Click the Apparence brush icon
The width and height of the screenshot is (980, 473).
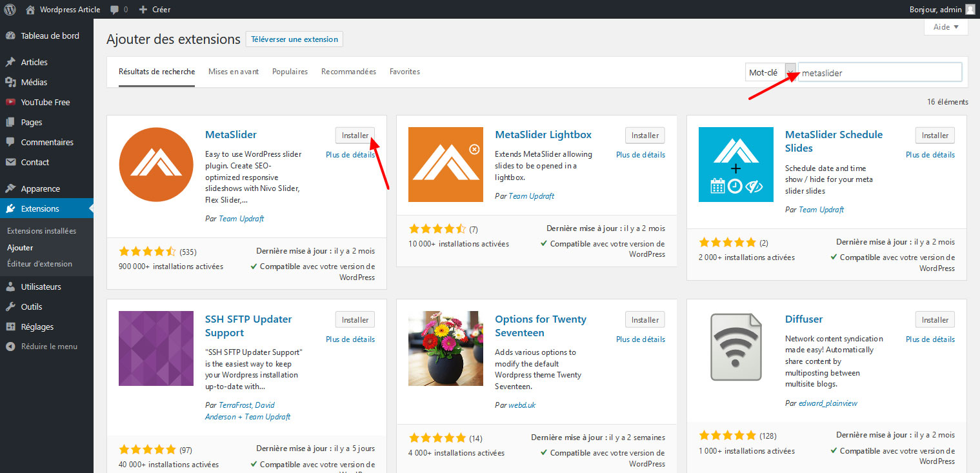coord(10,188)
